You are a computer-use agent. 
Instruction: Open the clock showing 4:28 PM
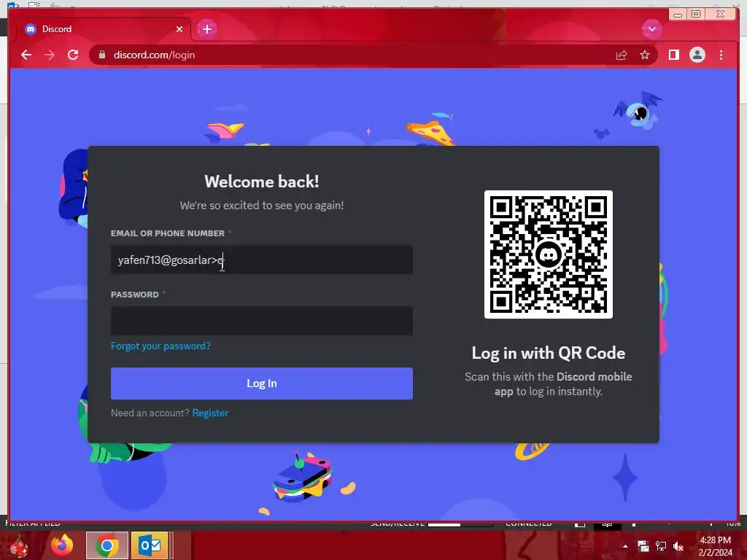click(x=715, y=546)
